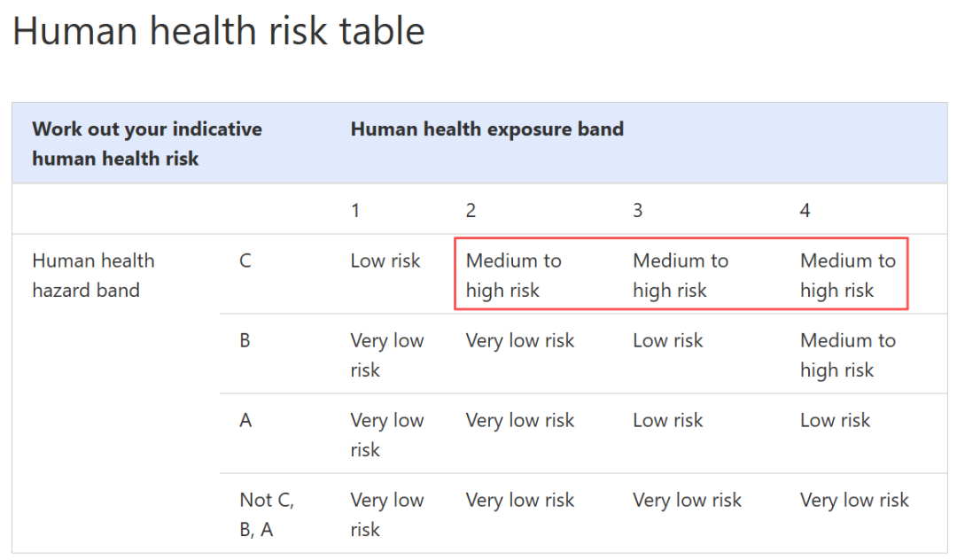Click the Human health risk table heading
This screenshot has height=560, width=957.
click(219, 31)
